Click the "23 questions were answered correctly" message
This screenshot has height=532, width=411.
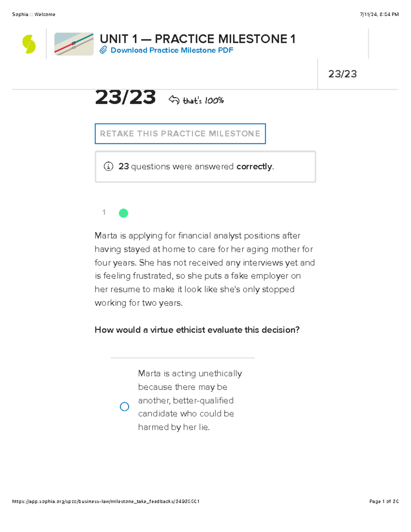(x=196, y=166)
